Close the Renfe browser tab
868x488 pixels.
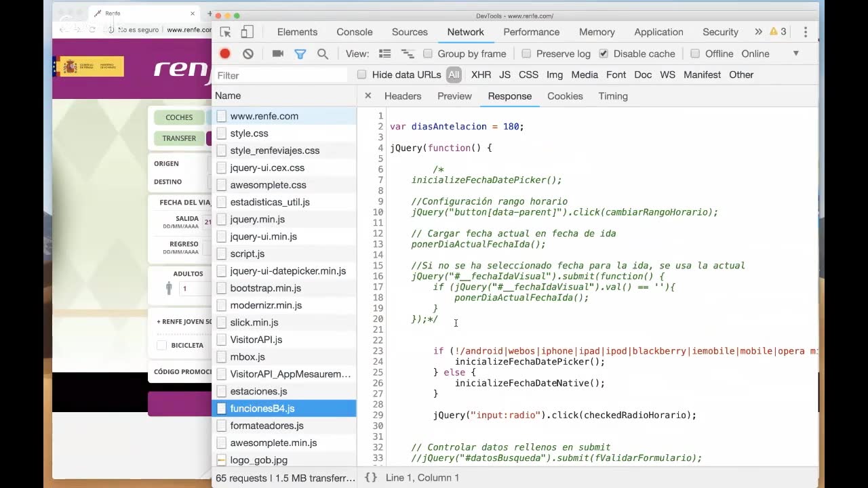(x=193, y=14)
